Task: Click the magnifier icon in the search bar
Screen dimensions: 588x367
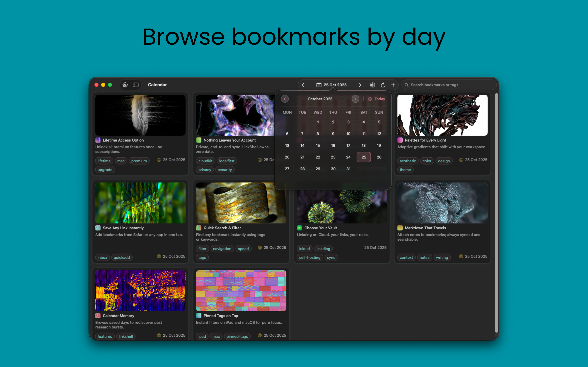Action: coord(406,85)
